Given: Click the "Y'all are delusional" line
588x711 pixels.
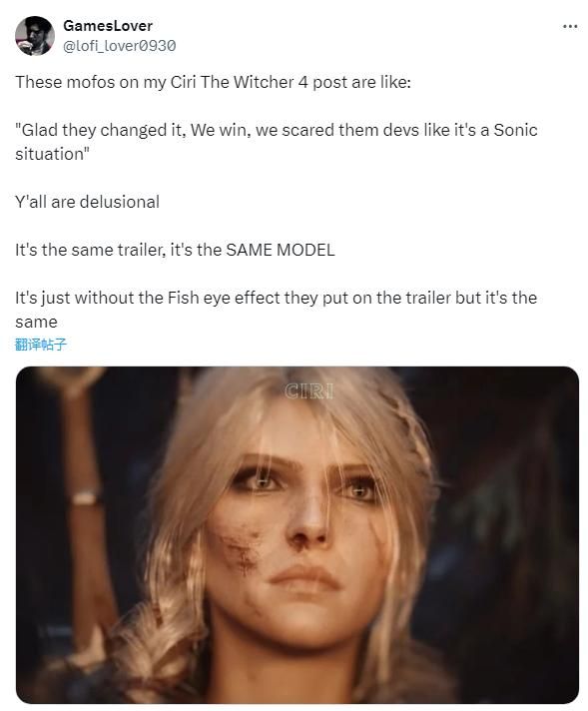Looking at the screenshot, I should pyautogui.click(x=87, y=202).
